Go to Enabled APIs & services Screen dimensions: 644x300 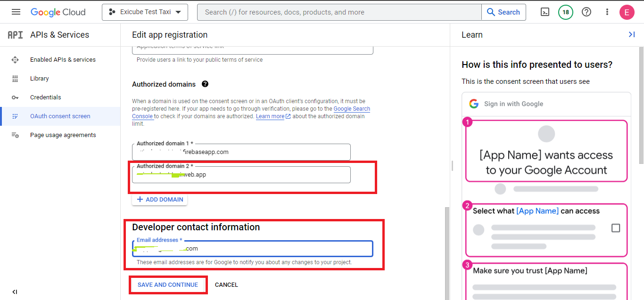(x=63, y=60)
